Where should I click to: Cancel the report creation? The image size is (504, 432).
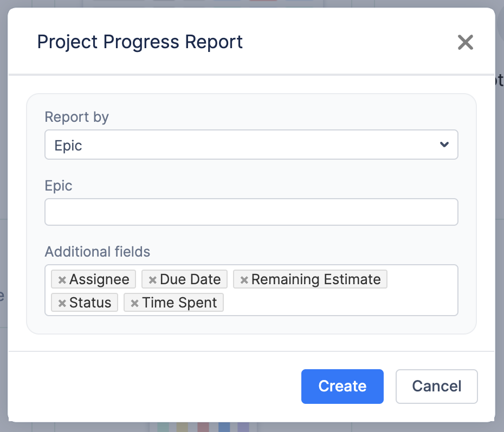436,386
